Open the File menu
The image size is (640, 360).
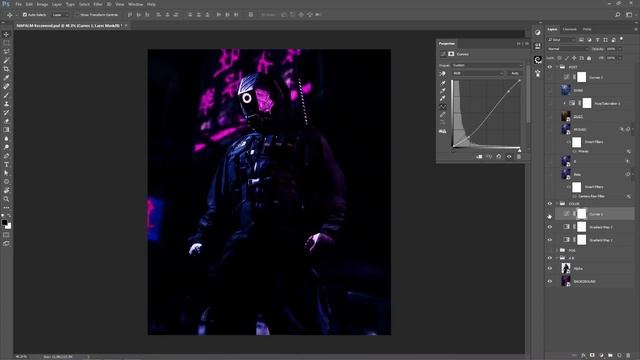[18, 4]
